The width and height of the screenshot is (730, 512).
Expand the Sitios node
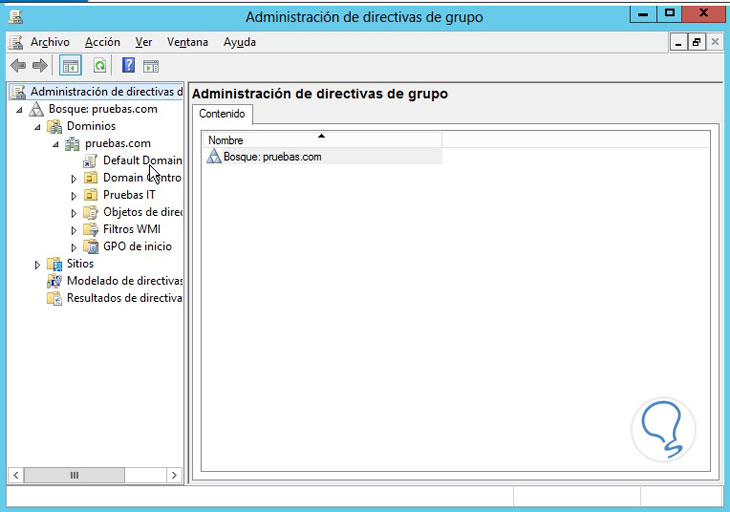click(37, 265)
